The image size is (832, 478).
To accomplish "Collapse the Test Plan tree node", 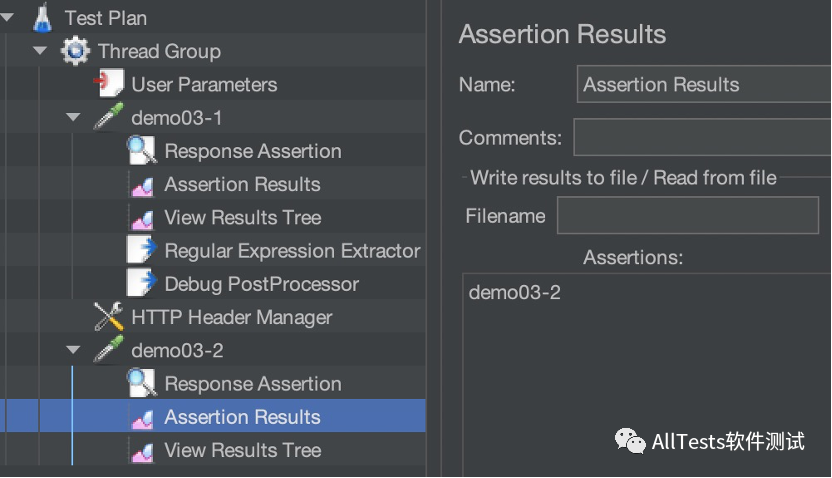I will pyautogui.click(x=8, y=17).
